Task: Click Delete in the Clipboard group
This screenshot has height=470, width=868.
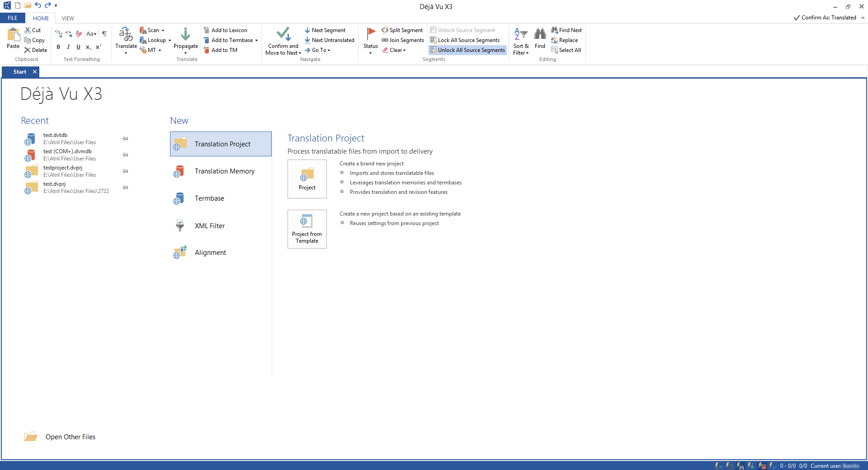Action: point(36,50)
